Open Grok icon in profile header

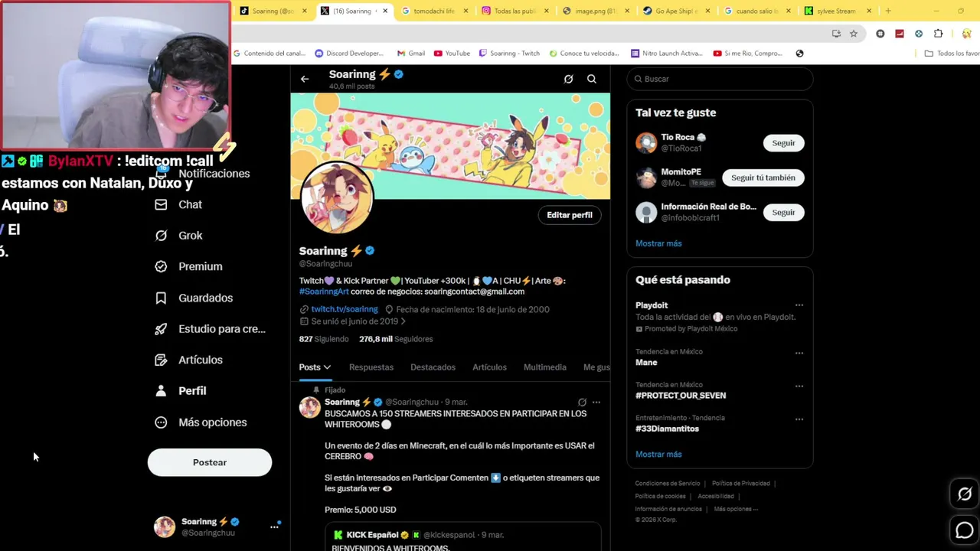(x=568, y=79)
